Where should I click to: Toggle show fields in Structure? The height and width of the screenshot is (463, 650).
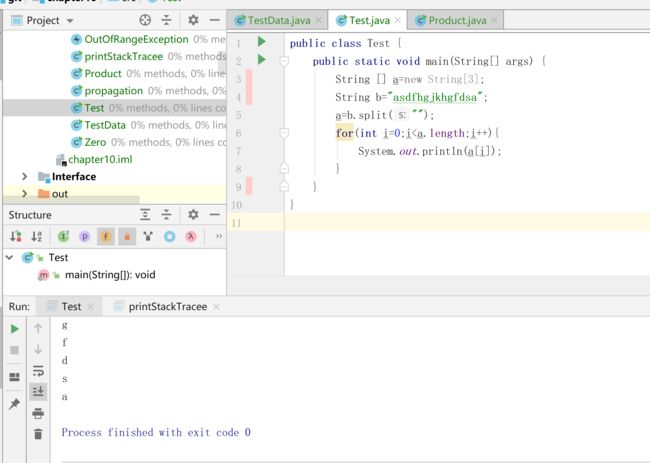(x=106, y=236)
